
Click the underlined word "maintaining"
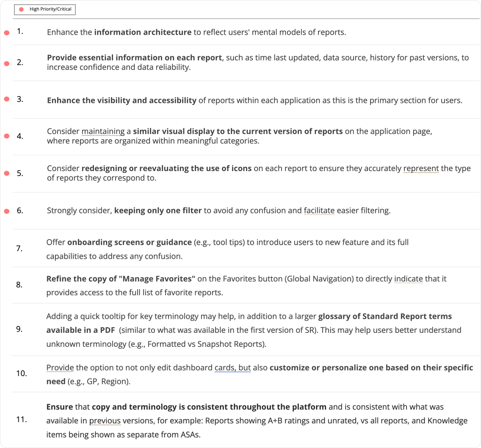tap(103, 131)
